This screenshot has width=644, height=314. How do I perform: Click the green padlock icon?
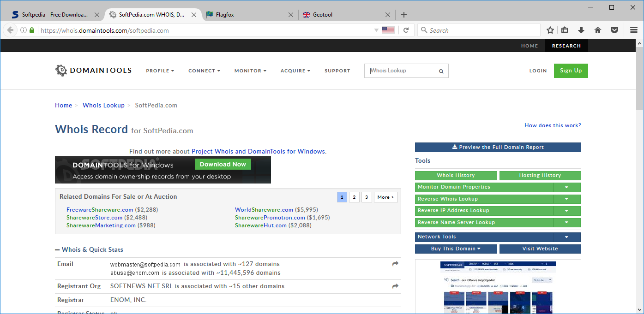pyautogui.click(x=32, y=30)
